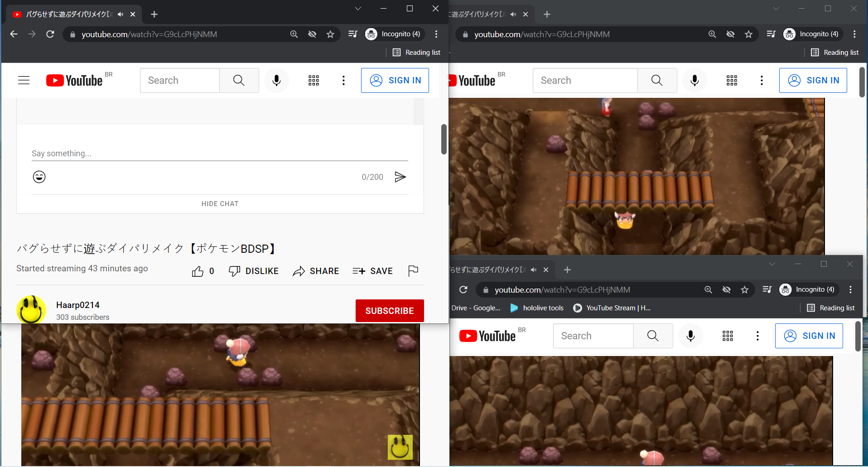Start voice search in bottom-right window
The image size is (868, 467).
click(x=690, y=336)
